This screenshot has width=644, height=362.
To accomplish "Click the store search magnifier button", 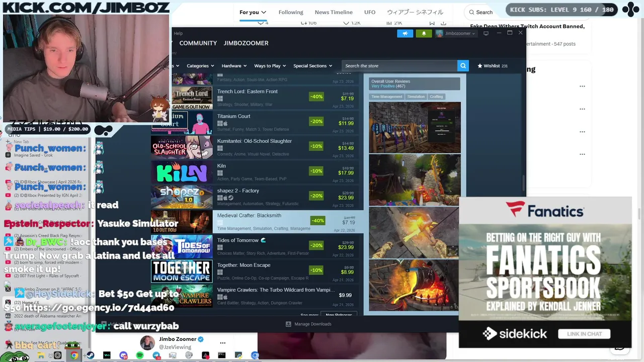I will click(x=463, y=65).
